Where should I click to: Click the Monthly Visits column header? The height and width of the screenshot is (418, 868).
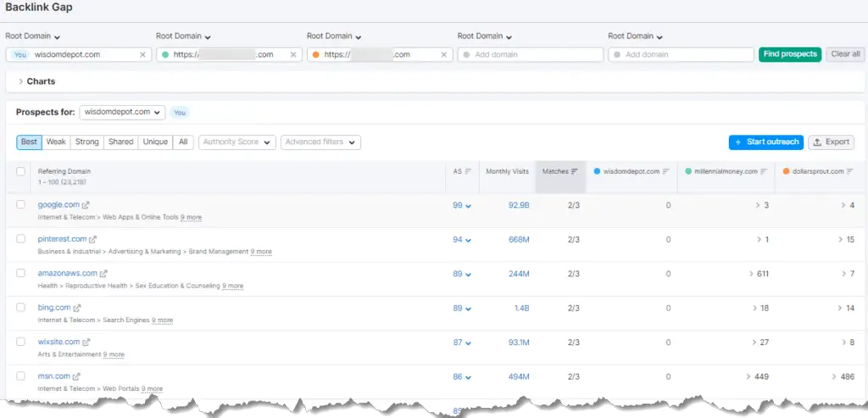(x=507, y=171)
